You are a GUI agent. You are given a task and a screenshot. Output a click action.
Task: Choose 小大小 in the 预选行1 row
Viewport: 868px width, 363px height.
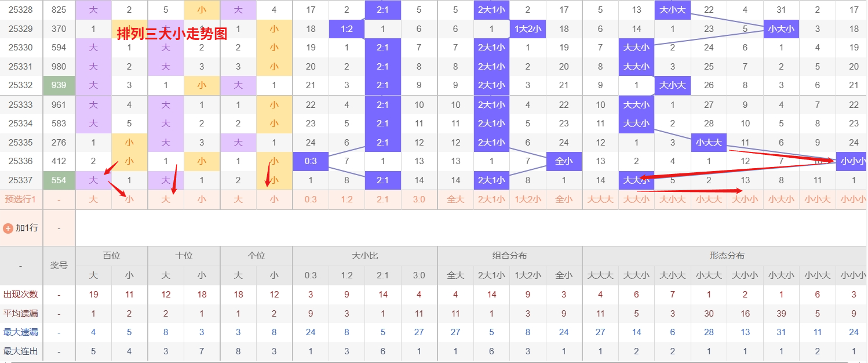coord(781,199)
